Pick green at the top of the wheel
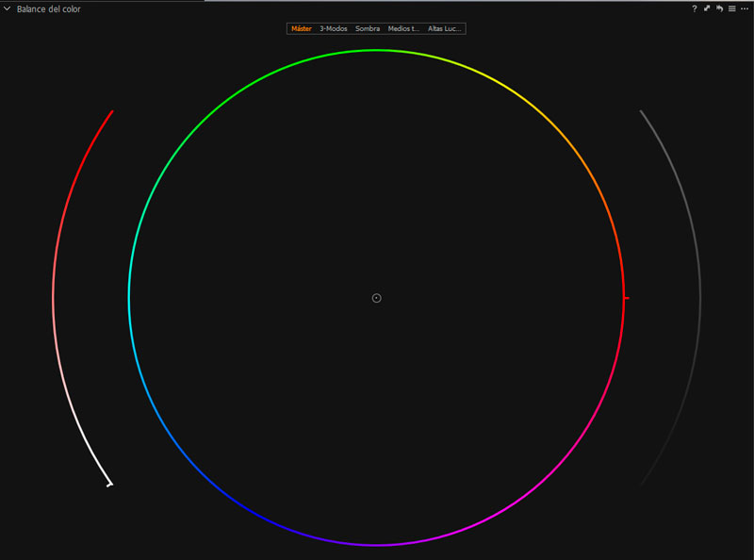The height and width of the screenshot is (560, 754). point(377,51)
